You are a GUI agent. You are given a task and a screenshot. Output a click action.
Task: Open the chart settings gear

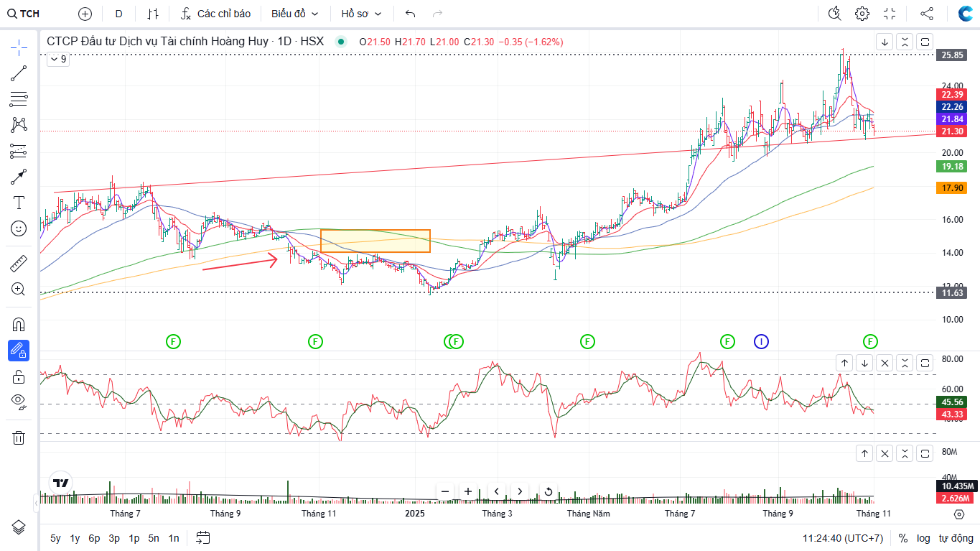click(x=862, y=14)
